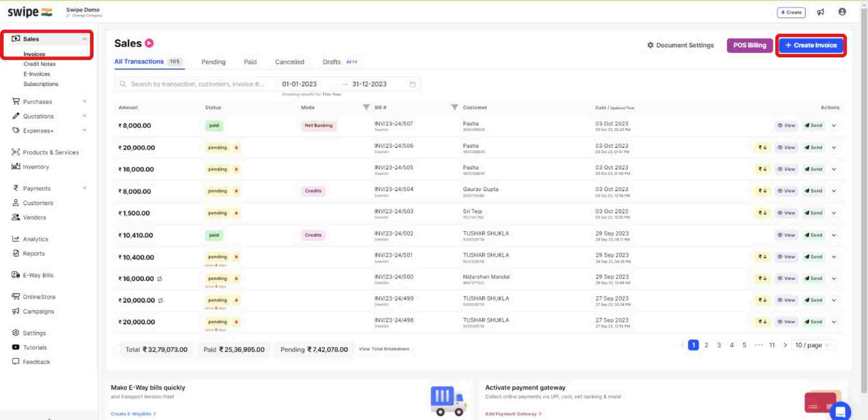Switch to the Pending tab
The image size is (868, 420).
tap(213, 62)
